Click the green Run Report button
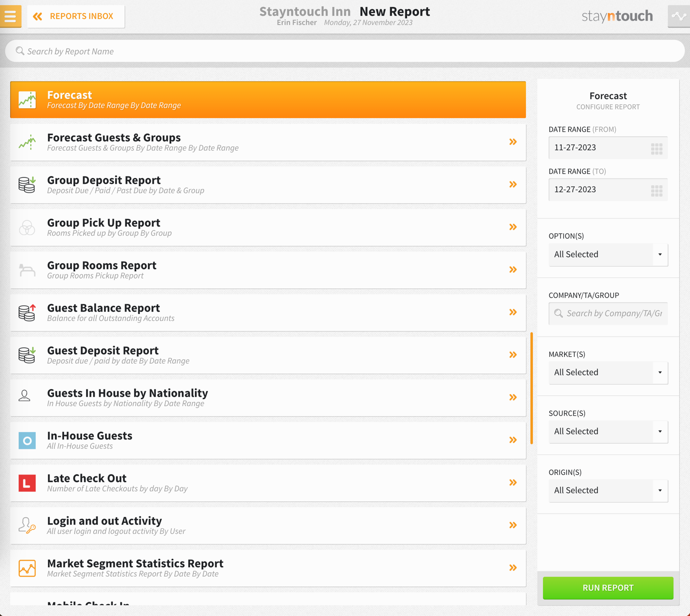The height and width of the screenshot is (616, 690). [x=608, y=588]
